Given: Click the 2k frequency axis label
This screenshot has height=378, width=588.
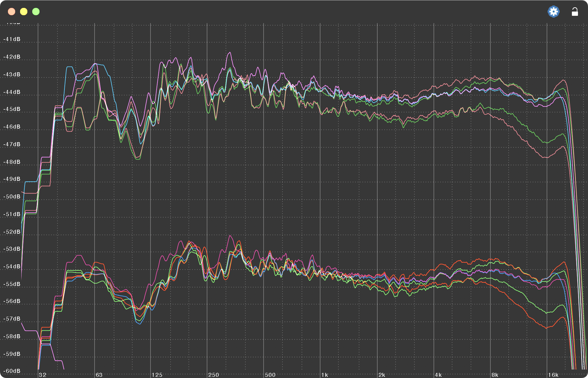Looking at the screenshot, I should point(382,375).
